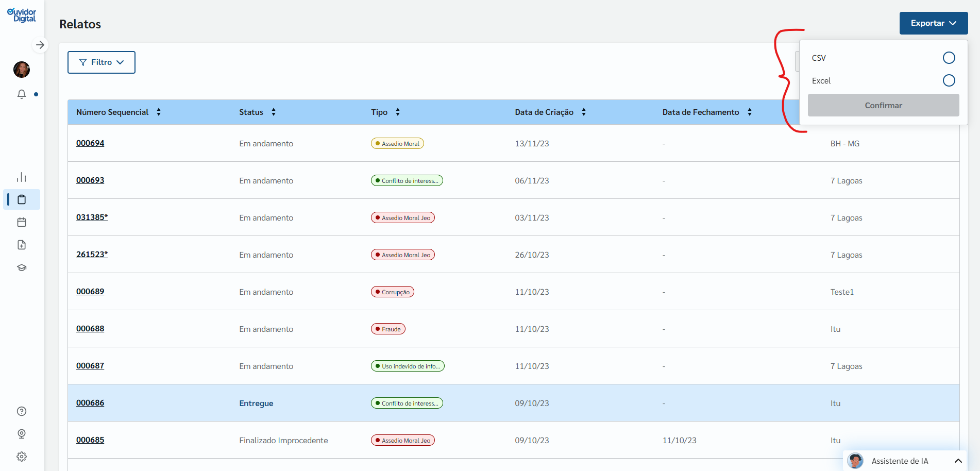Click the 03/11/23 creation date
Viewport: 980px width, 471px height.
point(532,218)
